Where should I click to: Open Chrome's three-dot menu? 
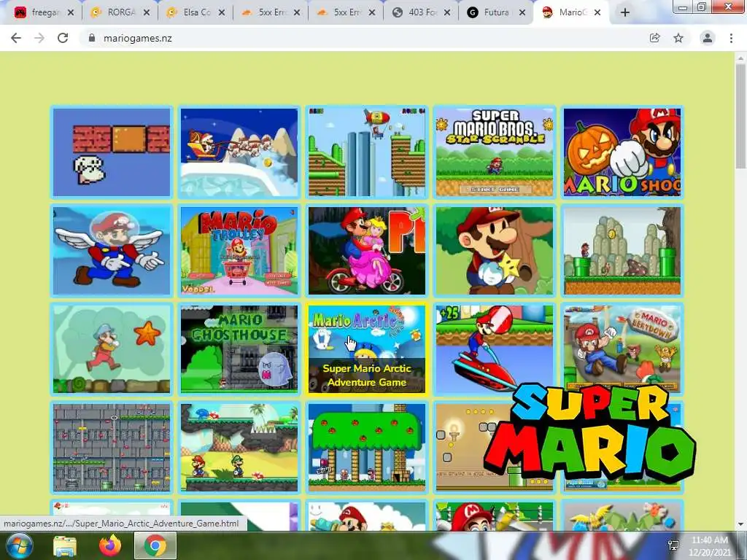coord(731,38)
